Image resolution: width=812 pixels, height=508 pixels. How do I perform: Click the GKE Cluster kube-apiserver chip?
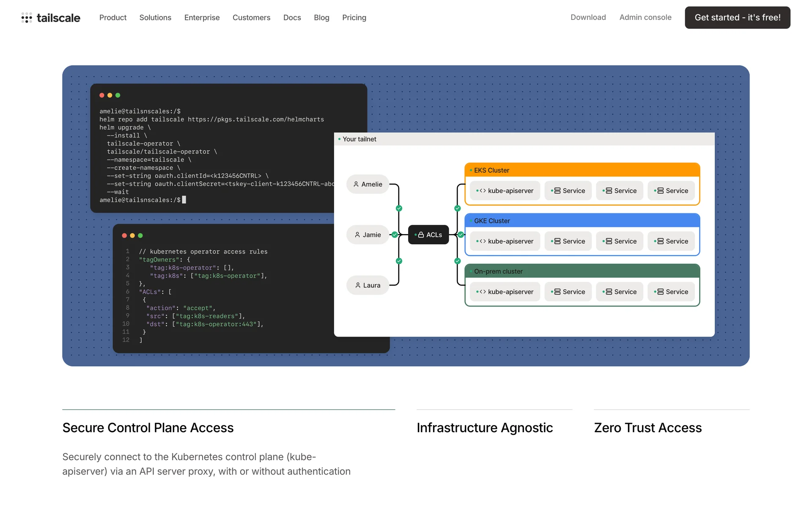coord(505,241)
